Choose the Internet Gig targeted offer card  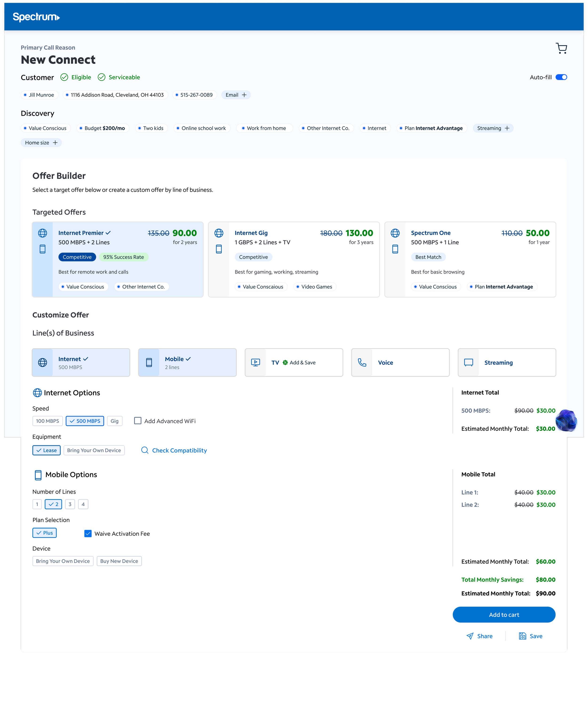[x=294, y=260]
